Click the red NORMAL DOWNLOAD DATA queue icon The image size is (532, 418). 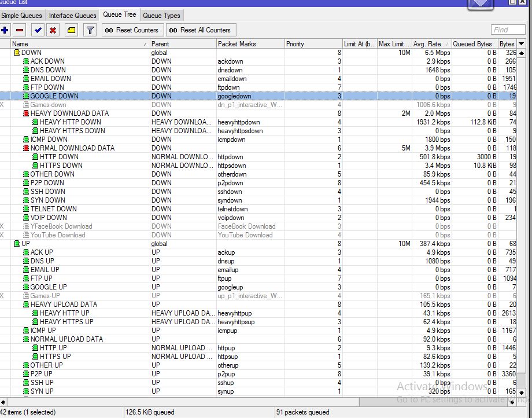[x=26, y=148]
